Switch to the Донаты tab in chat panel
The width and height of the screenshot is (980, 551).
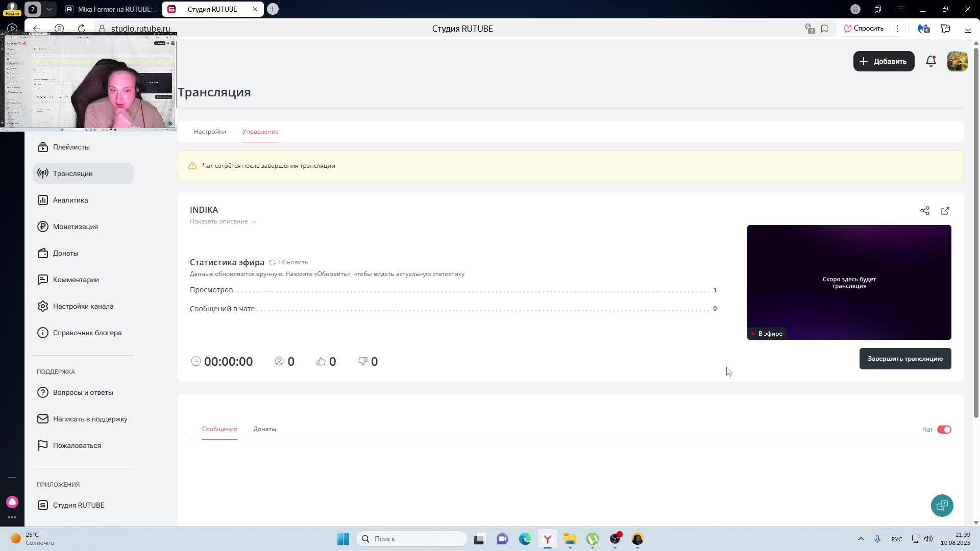click(x=264, y=429)
